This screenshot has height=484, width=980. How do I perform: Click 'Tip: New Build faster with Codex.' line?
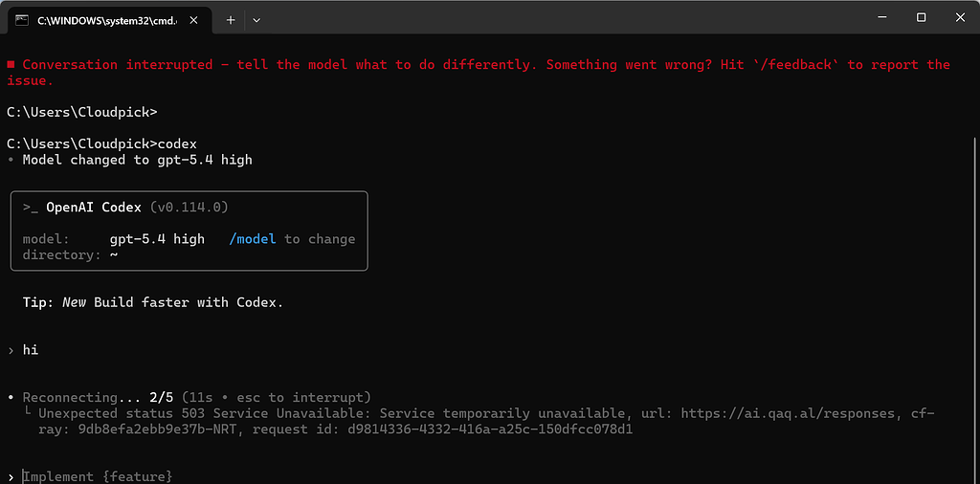(153, 303)
